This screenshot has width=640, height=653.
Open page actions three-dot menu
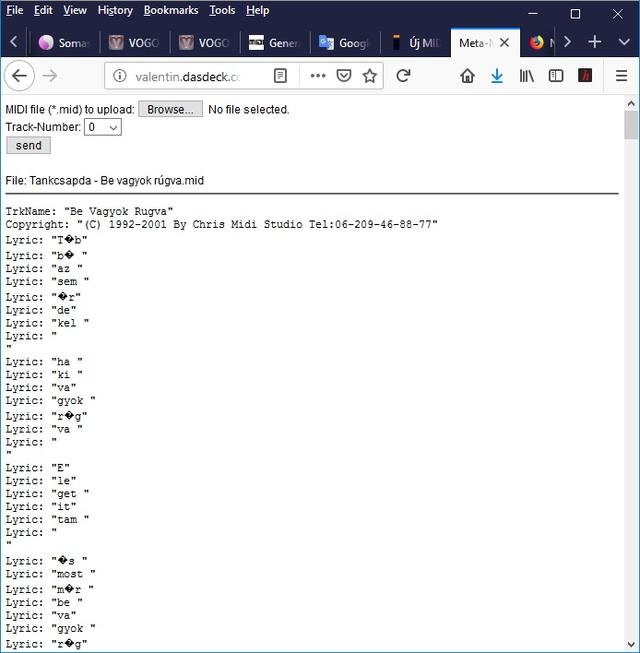pyautogui.click(x=317, y=76)
